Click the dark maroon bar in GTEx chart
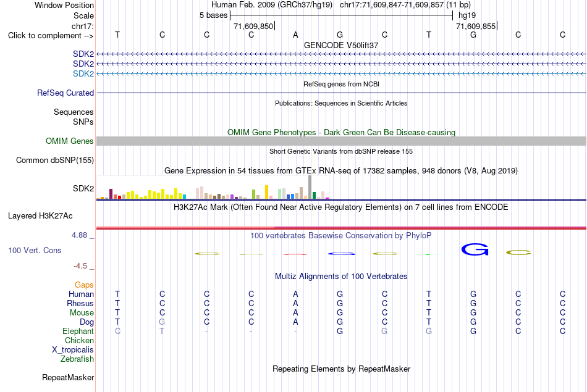587x392 pixels. [x=111, y=194]
